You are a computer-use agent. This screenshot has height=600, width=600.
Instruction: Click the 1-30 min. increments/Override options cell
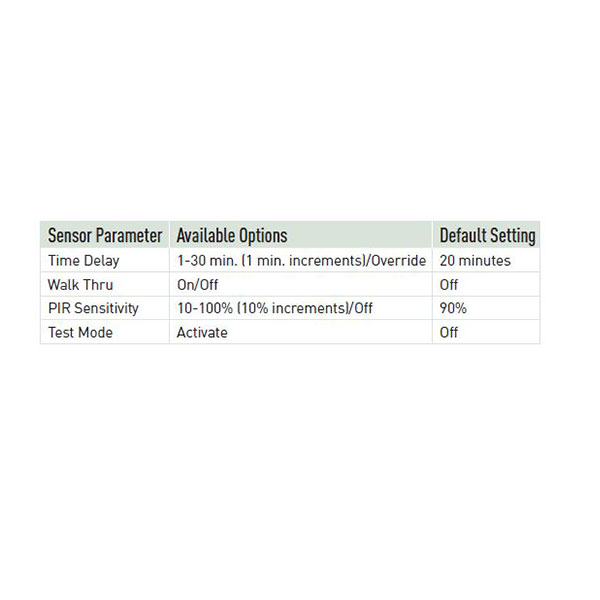coord(301,261)
